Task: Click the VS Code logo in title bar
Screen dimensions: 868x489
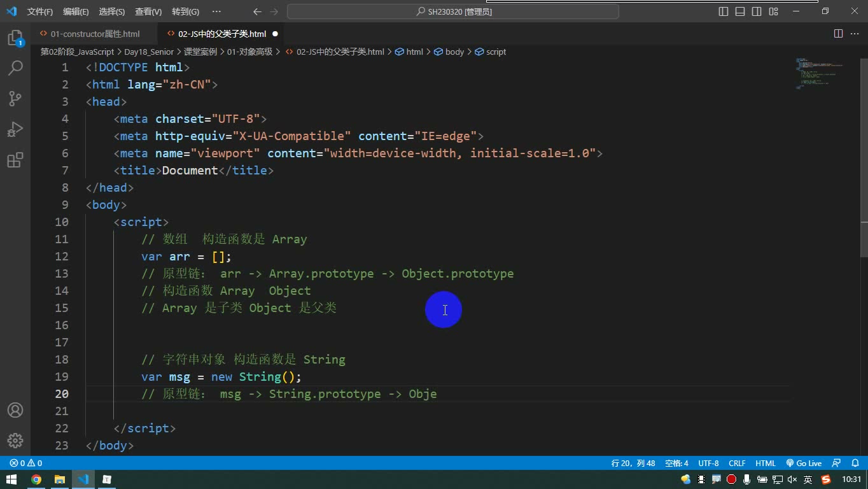Action: tap(11, 11)
